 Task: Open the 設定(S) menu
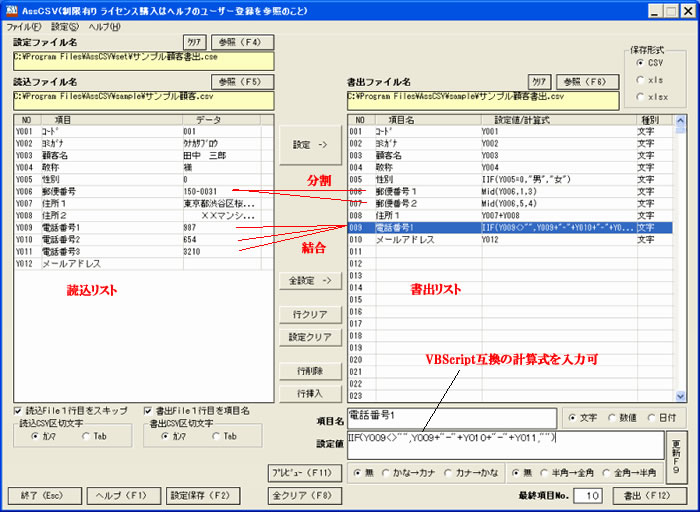tap(65, 26)
